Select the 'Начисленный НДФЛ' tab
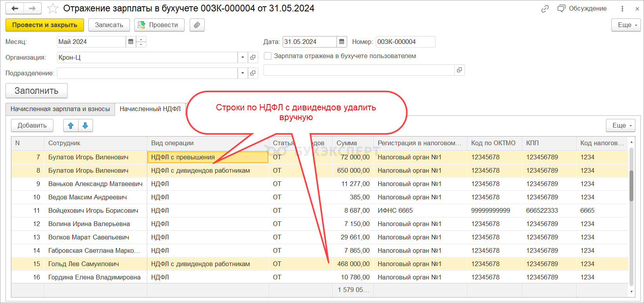The image size is (644, 303). (x=150, y=109)
